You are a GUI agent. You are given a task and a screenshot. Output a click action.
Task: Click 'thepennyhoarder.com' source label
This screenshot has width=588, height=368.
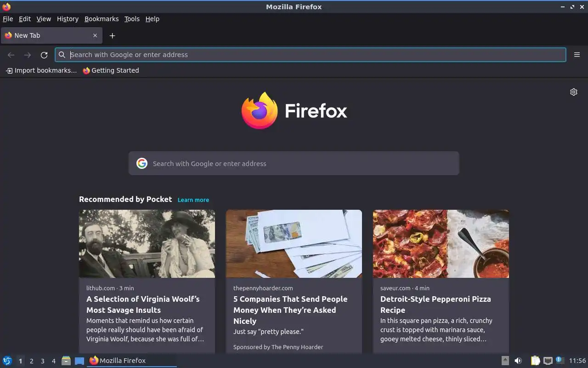click(263, 288)
